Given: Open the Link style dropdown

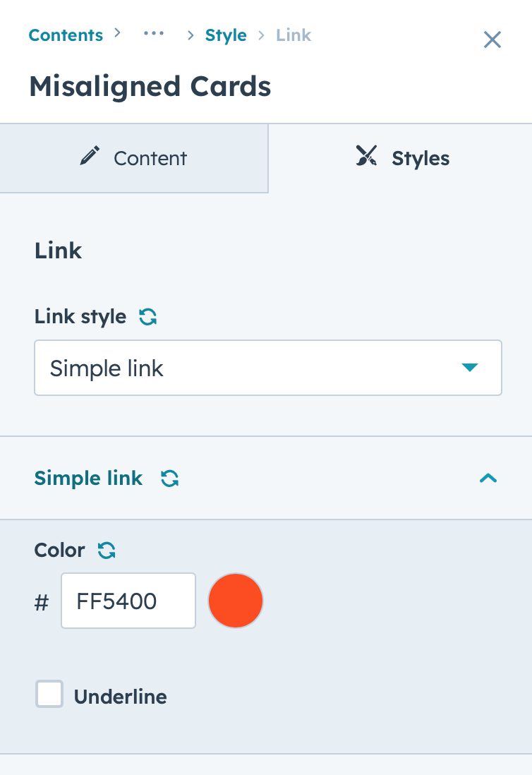Looking at the screenshot, I should click(x=268, y=368).
